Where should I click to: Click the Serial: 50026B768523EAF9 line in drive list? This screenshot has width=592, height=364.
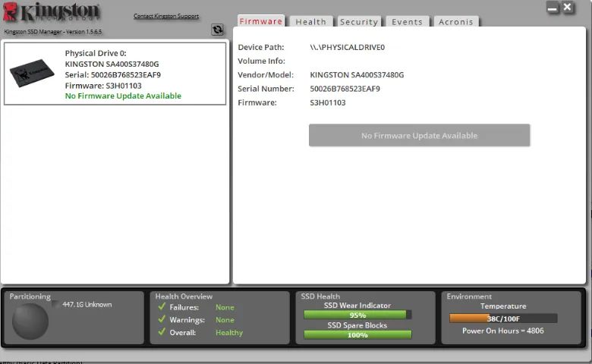coord(113,74)
